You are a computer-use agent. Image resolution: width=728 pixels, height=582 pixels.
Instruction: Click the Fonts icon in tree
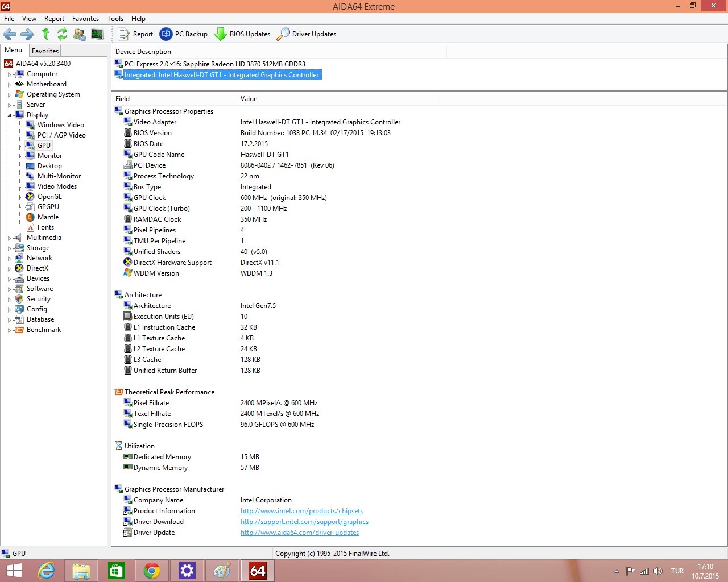tap(30, 227)
